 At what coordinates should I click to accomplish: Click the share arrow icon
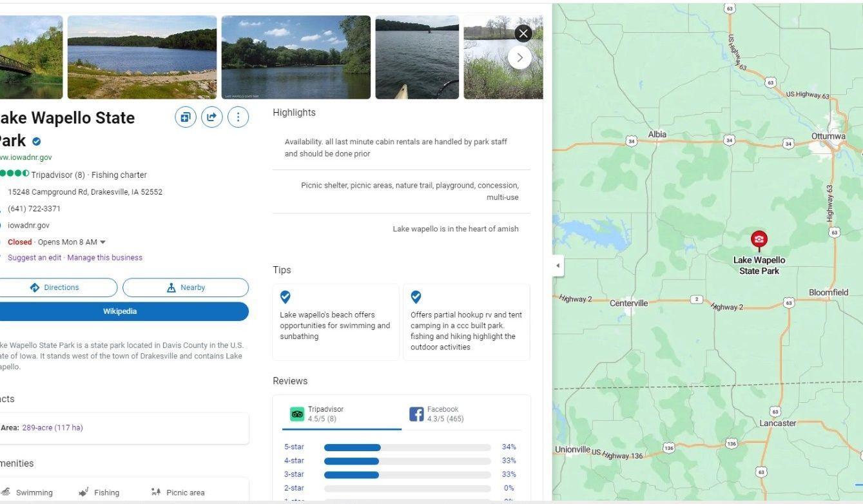[211, 117]
